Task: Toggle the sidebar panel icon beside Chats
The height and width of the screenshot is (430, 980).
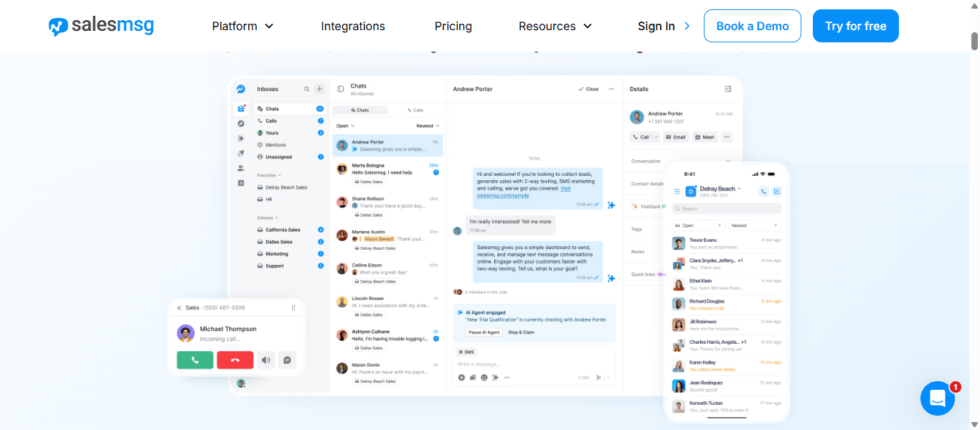Action: click(x=341, y=89)
